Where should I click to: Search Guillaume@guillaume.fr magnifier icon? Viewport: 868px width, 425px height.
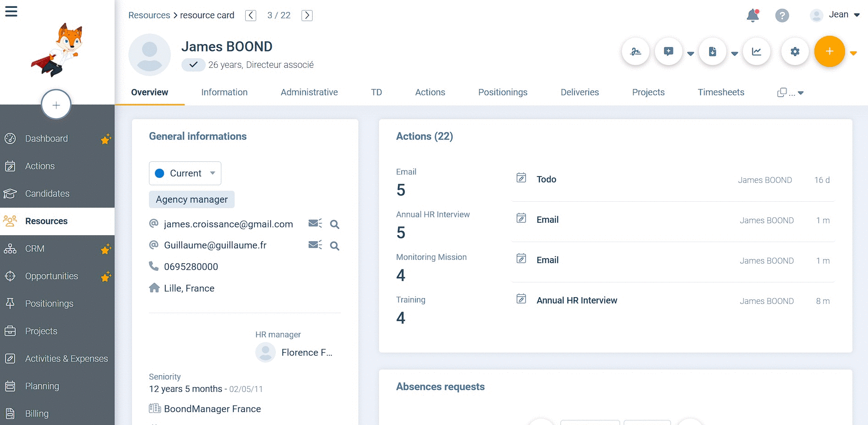click(x=335, y=246)
